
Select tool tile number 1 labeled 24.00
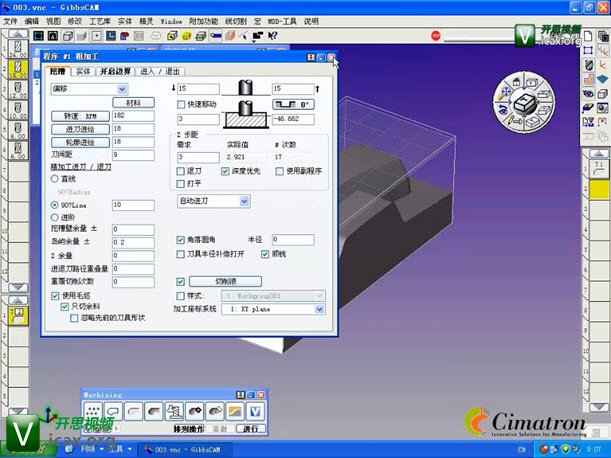pos(18,49)
